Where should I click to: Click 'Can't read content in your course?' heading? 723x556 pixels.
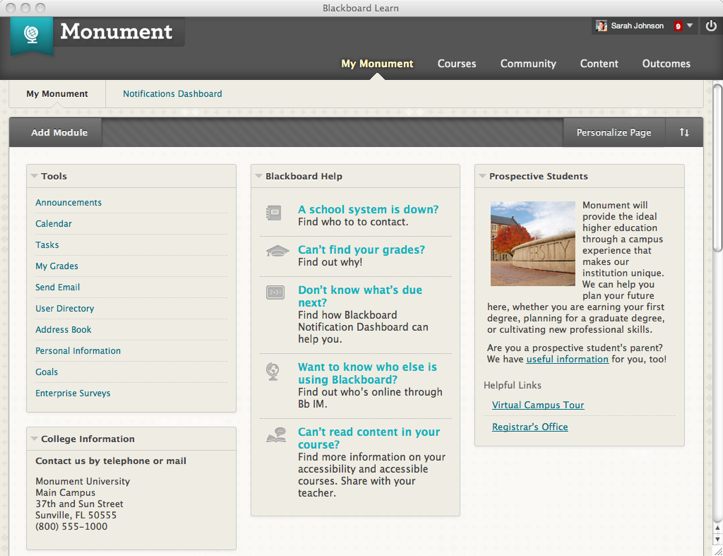pyautogui.click(x=368, y=438)
